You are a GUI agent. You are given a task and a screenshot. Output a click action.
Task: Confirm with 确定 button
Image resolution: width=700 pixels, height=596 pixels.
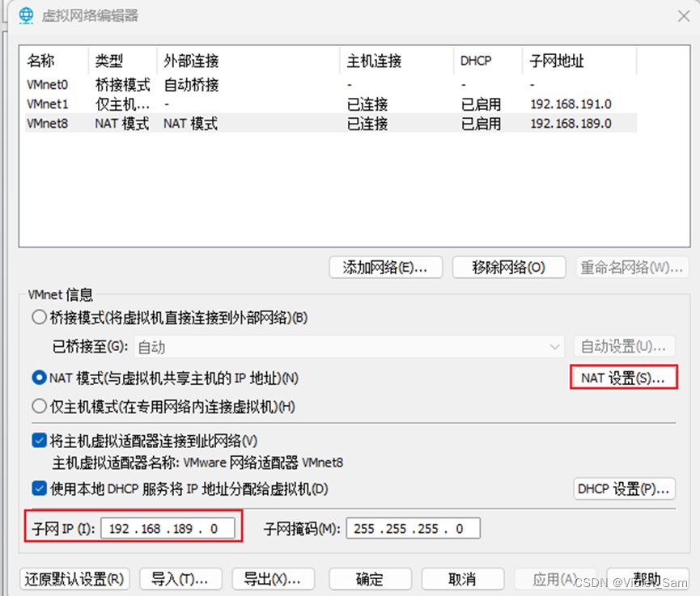(370, 579)
